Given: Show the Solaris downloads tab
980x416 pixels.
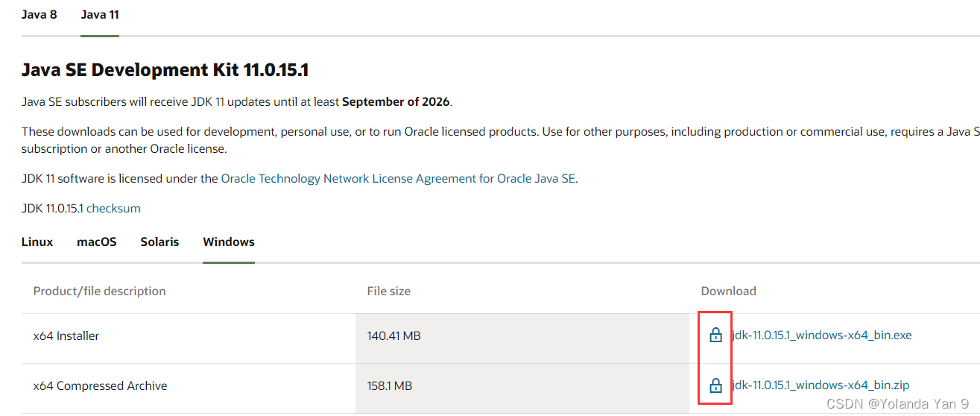Looking at the screenshot, I should click(x=159, y=242).
